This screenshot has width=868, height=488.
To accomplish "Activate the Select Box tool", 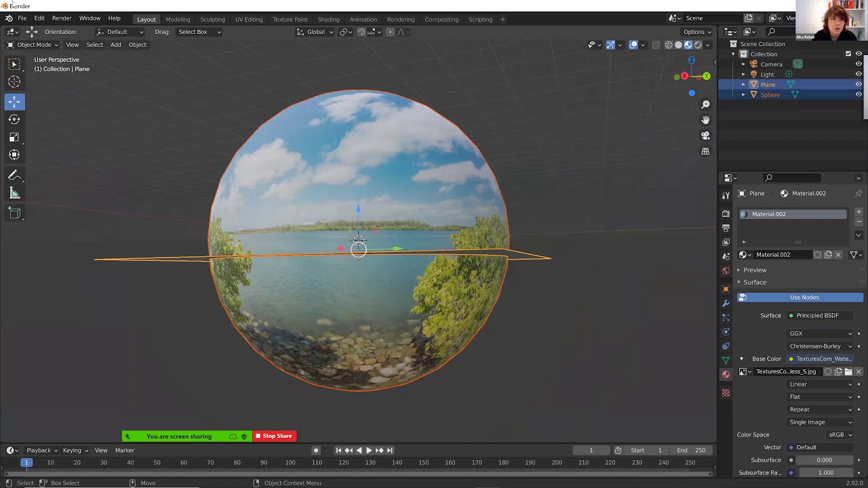I will 14,64.
